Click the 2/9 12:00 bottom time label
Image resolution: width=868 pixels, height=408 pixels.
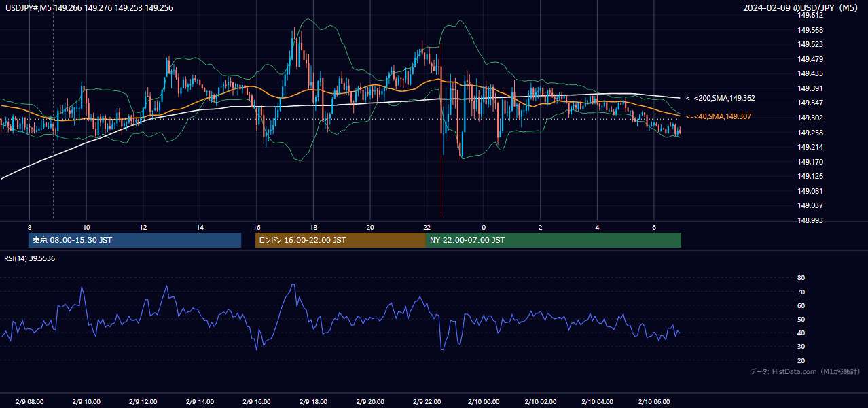[143, 401]
